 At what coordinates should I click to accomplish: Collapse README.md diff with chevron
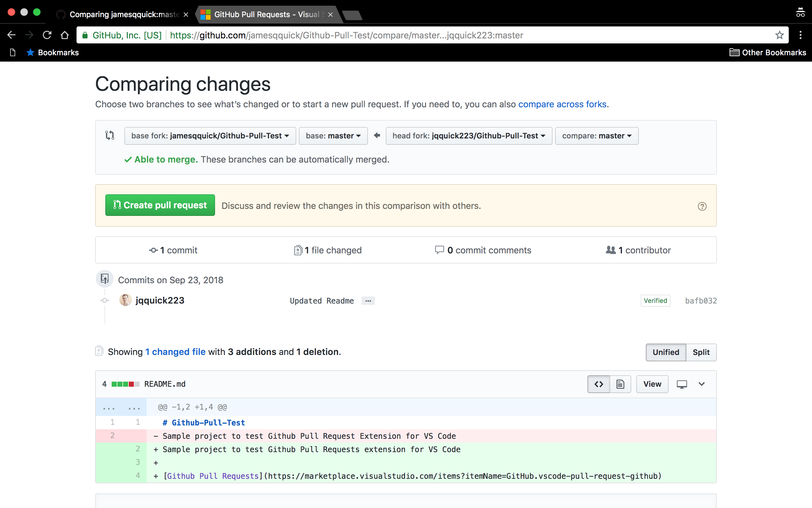(x=702, y=384)
